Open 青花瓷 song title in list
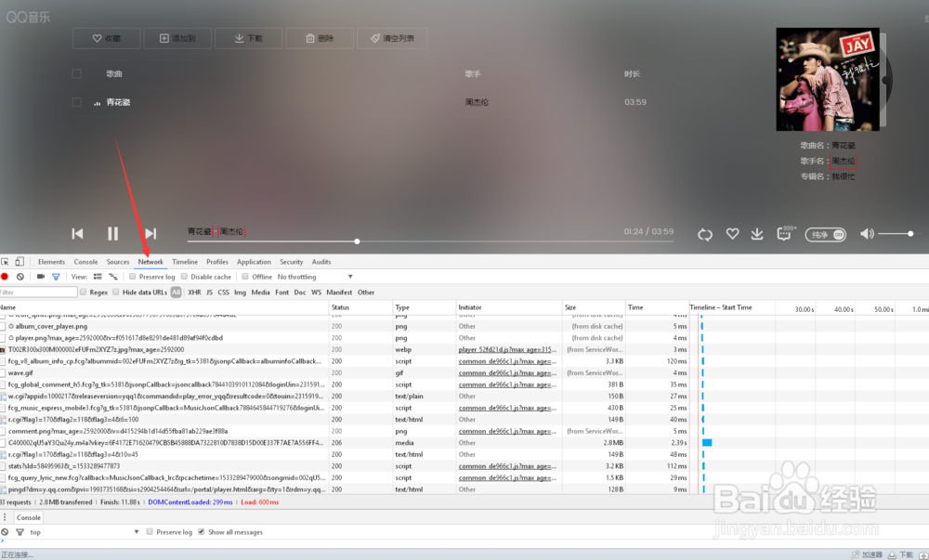929x560 pixels. pos(118,102)
